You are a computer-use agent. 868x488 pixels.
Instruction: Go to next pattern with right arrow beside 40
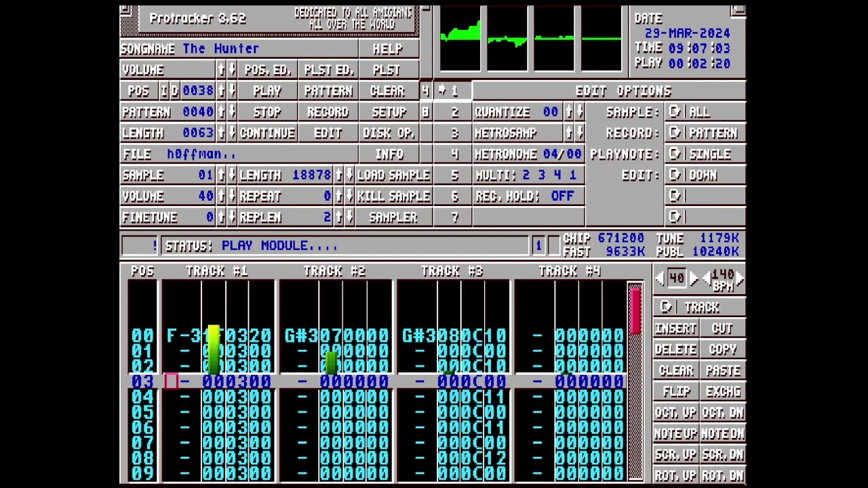694,279
